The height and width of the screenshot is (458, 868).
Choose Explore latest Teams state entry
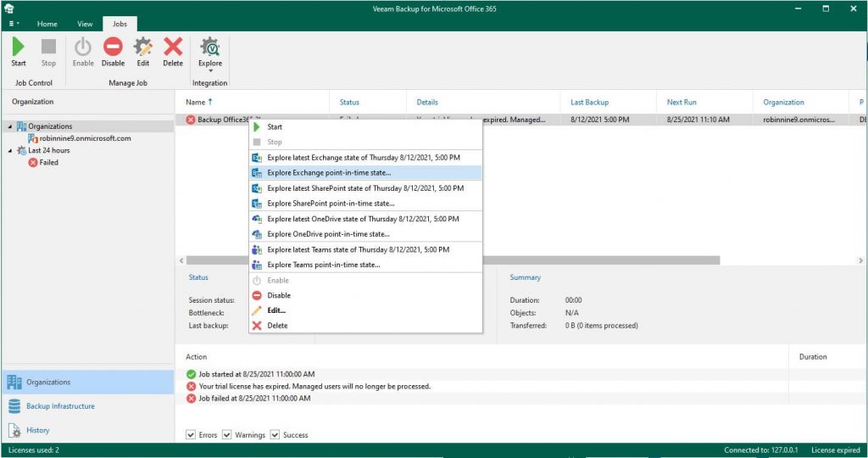tap(365, 249)
